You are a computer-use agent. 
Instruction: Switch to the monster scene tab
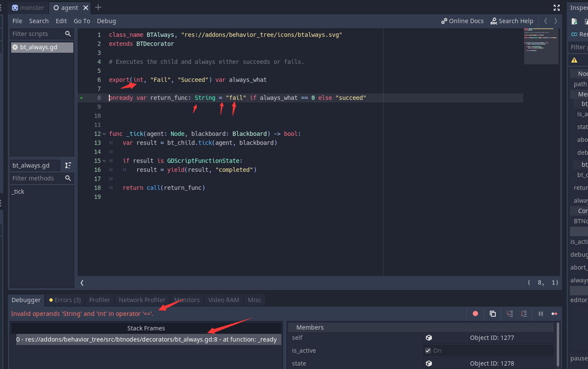(28, 8)
